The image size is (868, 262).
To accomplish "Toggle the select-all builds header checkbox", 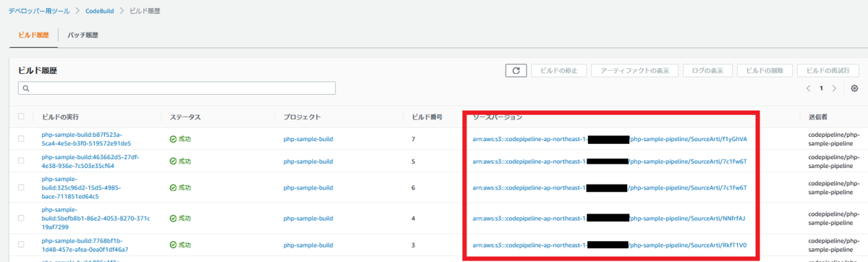I will click(x=21, y=117).
